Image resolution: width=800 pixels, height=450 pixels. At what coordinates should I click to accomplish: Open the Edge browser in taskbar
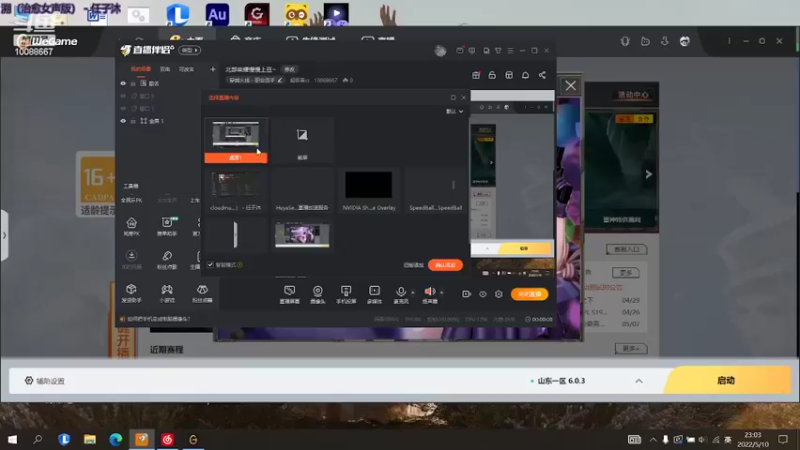116,439
